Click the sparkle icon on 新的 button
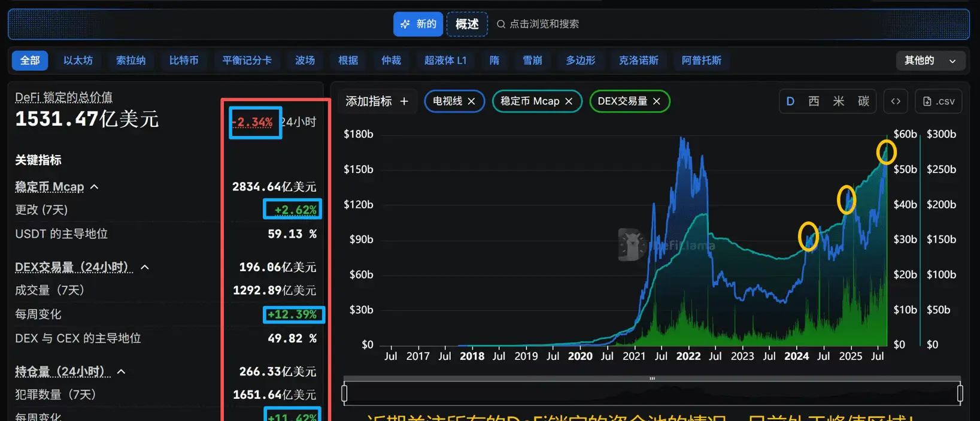Viewport: 980px width, 421px height. [405, 24]
